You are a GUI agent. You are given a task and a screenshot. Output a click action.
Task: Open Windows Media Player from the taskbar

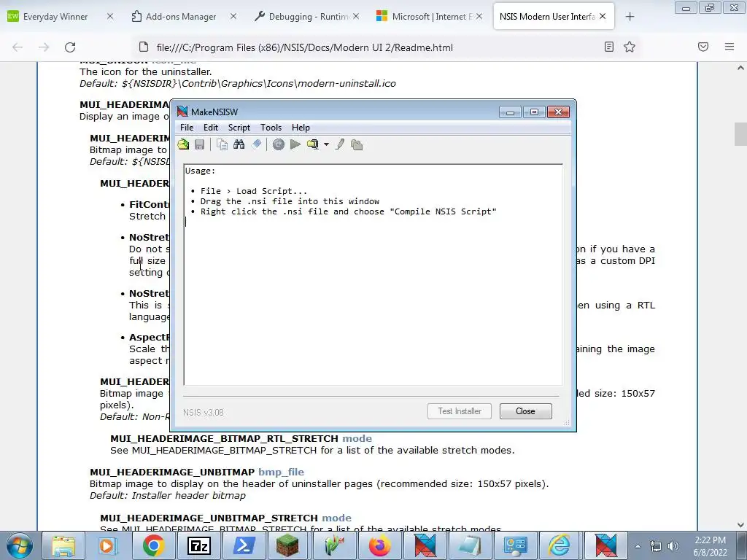point(108,545)
